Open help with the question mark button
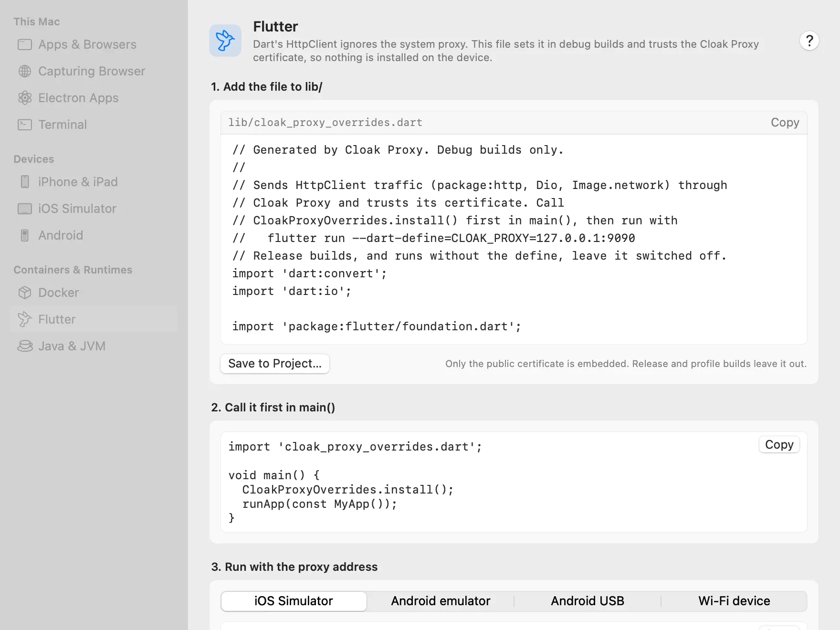The height and width of the screenshot is (630, 840). 809,41
